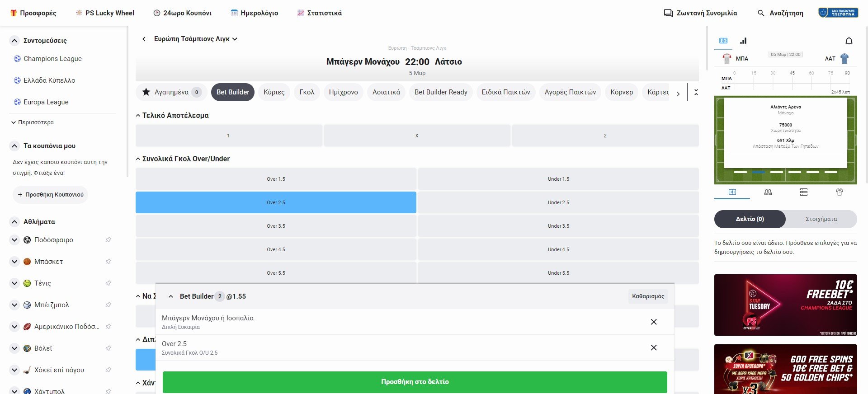
Task: Go back using the left arrow
Action: click(144, 39)
